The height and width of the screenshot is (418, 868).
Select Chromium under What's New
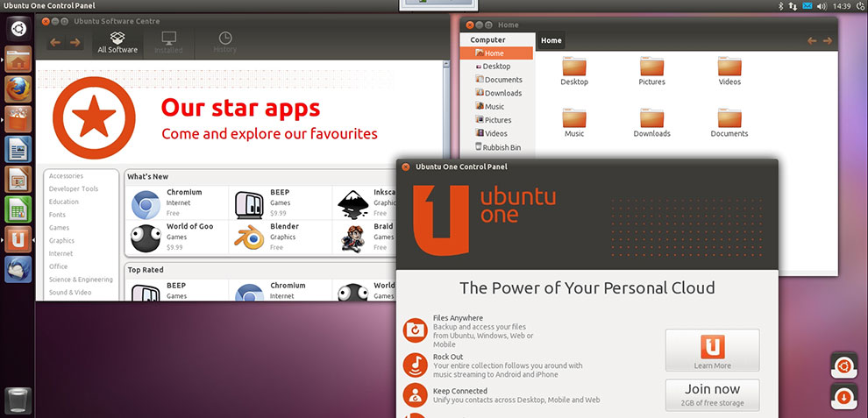[176, 202]
